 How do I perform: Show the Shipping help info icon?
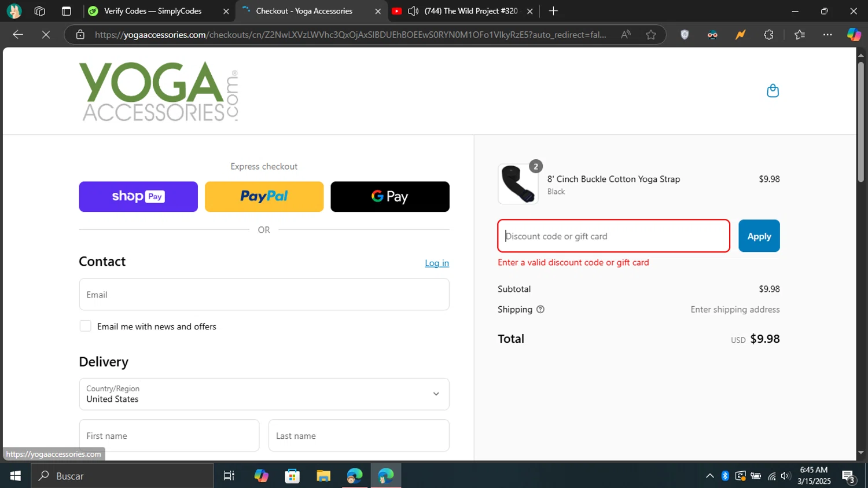tap(540, 310)
